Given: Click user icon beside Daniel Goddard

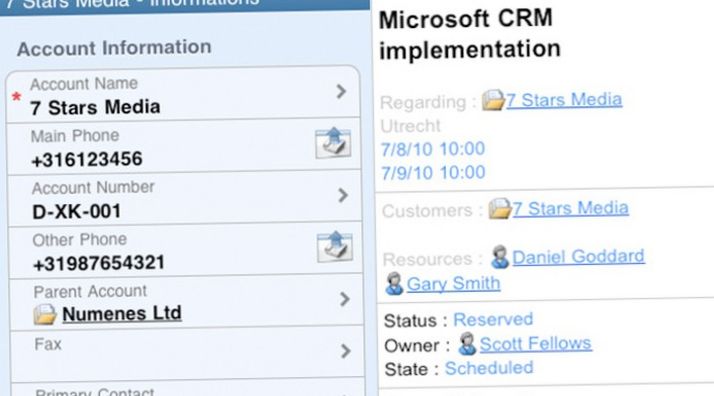Looking at the screenshot, I should pos(500,257).
